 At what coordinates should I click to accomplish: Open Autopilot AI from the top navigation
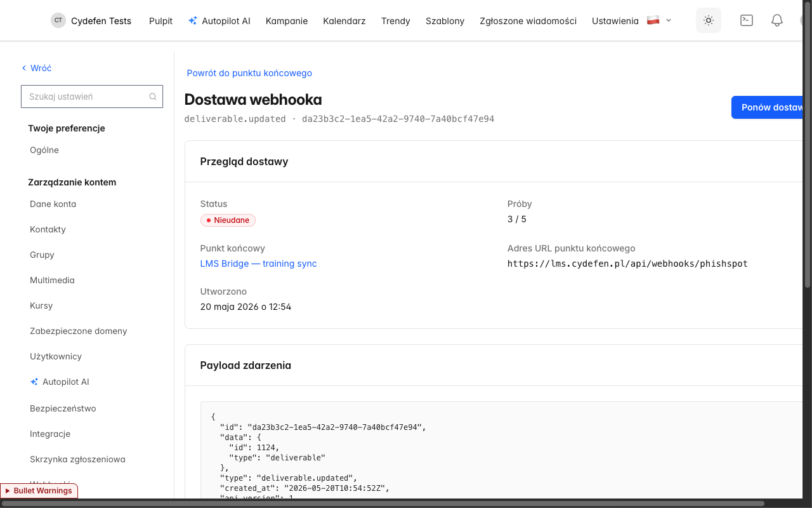[x=219, y=21]
